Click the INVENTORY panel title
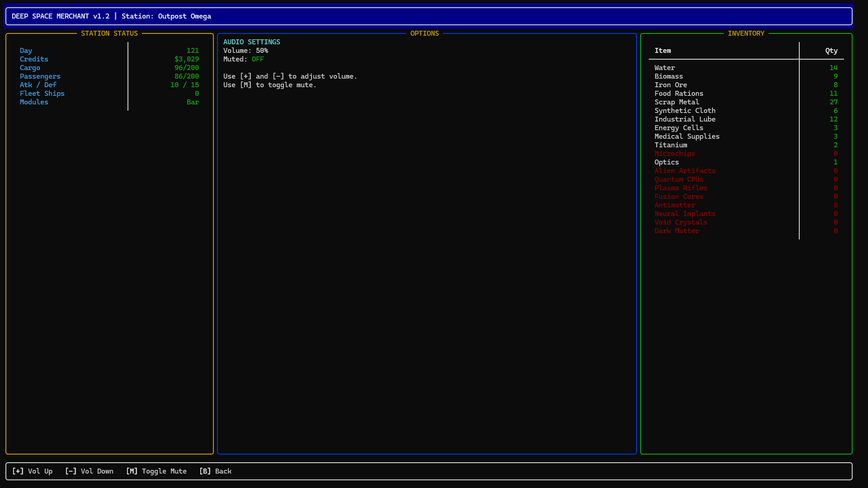Viewport: 868px width, 488px height. [x=746, y=33]
